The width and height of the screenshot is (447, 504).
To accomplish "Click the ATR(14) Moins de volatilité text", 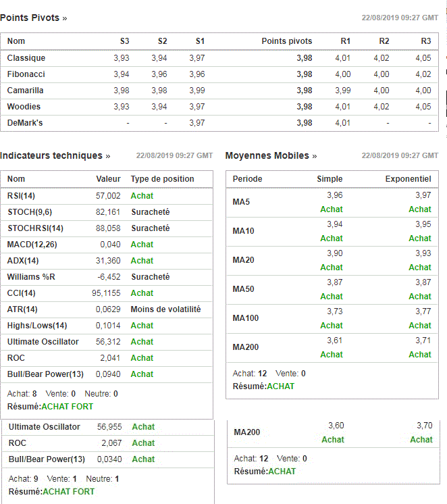I will (165, 309).
